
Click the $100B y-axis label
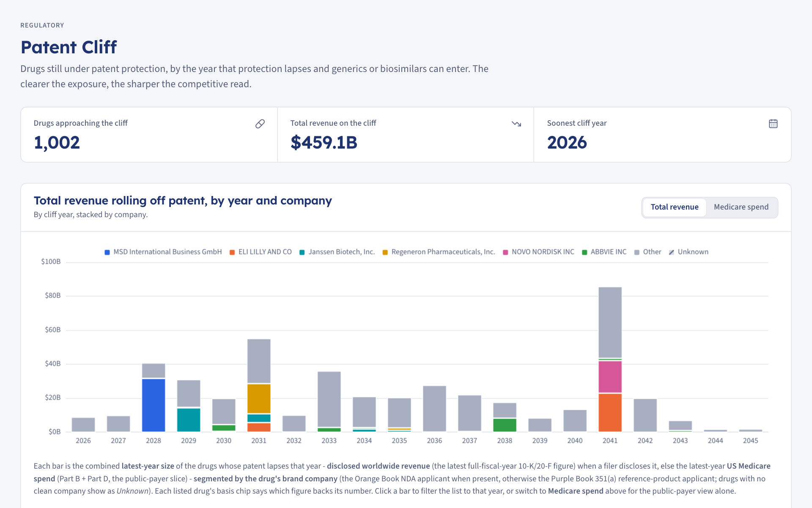(51, 262)
